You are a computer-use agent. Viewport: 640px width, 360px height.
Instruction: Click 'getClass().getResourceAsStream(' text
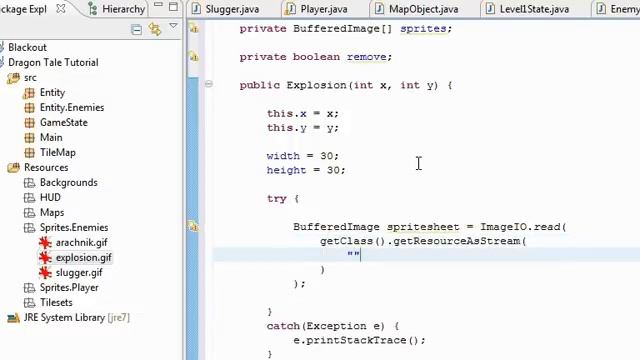coord(423,241)
